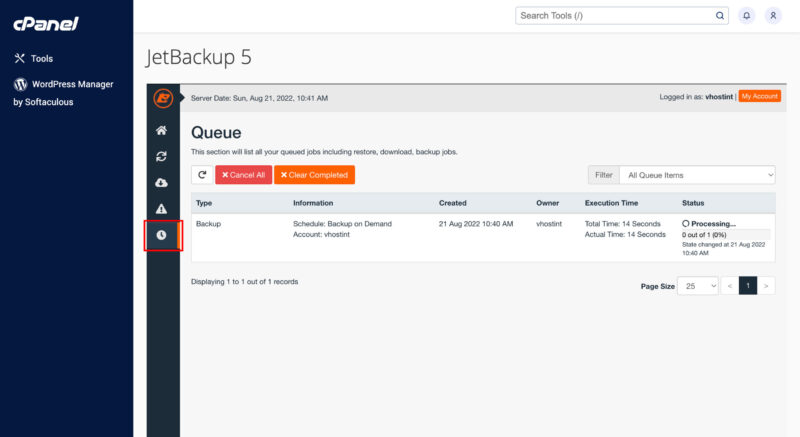Click Total Time: 14 Seconds text
The image size is (800, 437).
pyautogui.click(x=622, y=224)
